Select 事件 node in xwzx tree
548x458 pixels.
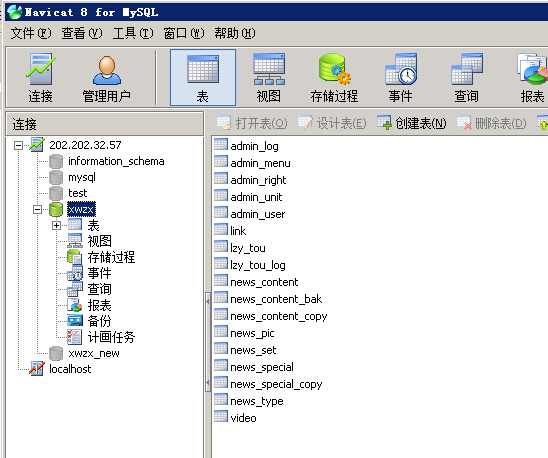click(100, 273)
